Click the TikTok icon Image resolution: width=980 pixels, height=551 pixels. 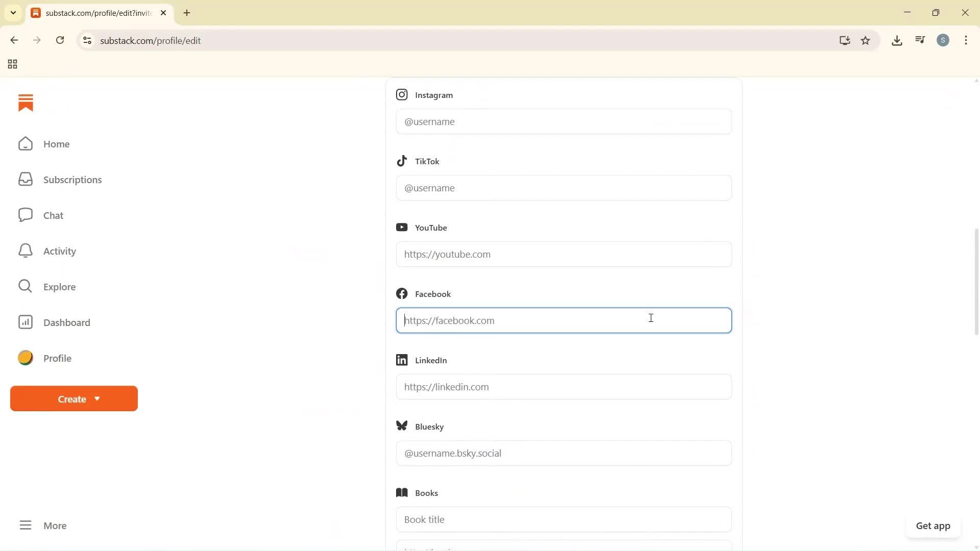pos(402,161)
